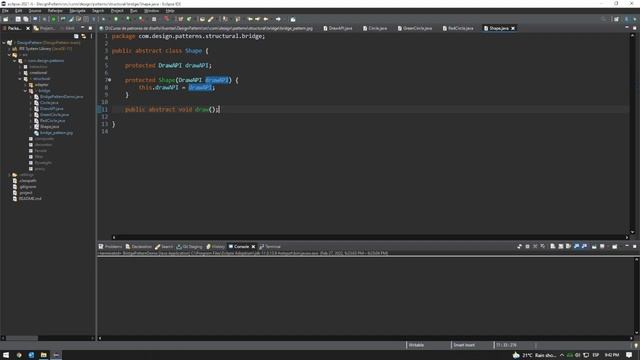Viewport: 640px width, 360px height.
Task: Maximize the Console panel
Action: 634,247
